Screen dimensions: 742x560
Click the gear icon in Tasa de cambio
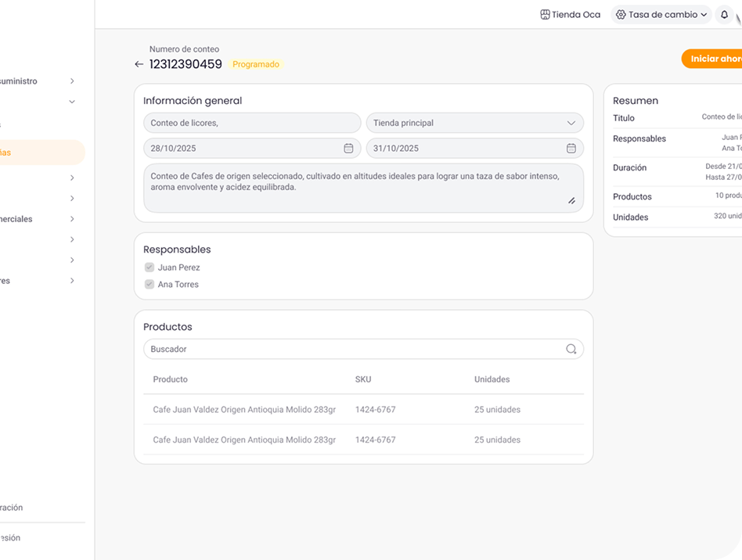point(621,15)
